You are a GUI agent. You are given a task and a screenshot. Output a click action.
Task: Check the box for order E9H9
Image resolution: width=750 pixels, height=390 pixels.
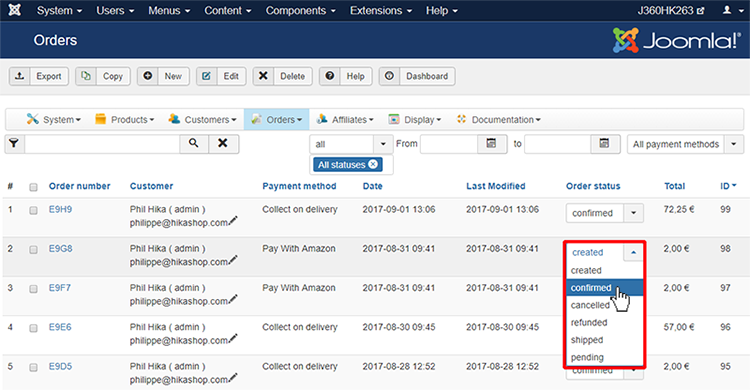click(33, 211)
